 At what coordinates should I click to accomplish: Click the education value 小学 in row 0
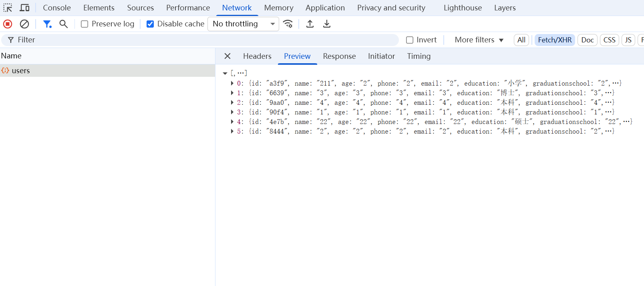(515, 83)
